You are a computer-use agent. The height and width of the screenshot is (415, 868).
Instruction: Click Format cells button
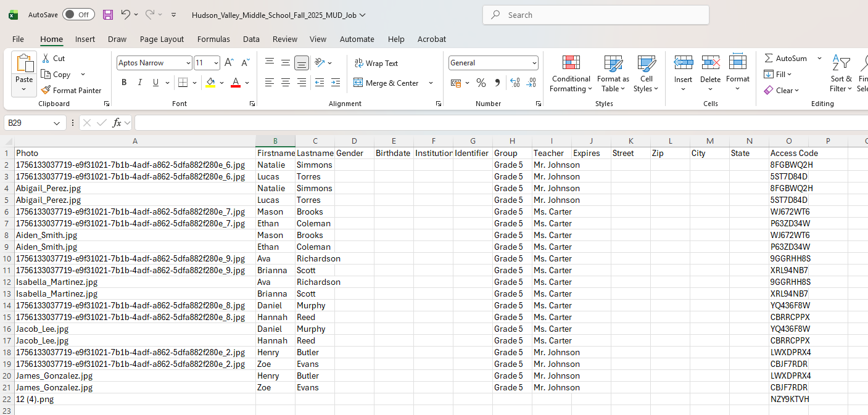pyautogui.click(x=738, y=73)
